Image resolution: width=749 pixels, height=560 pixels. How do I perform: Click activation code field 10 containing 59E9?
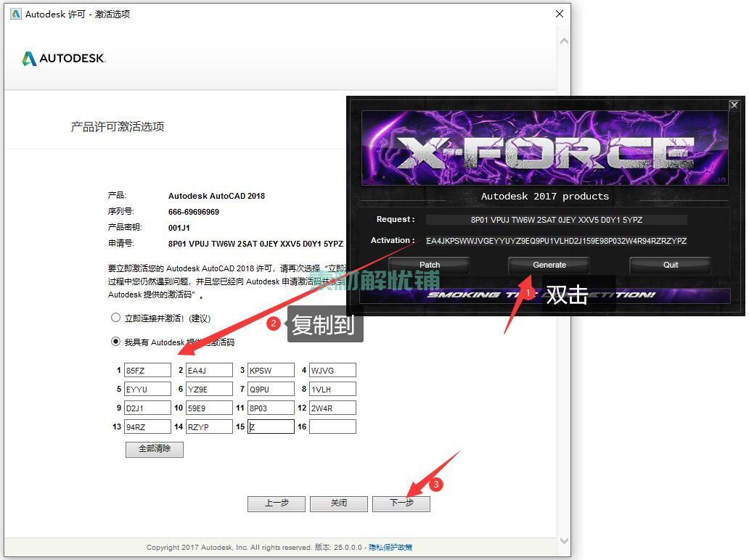point(209,408)
